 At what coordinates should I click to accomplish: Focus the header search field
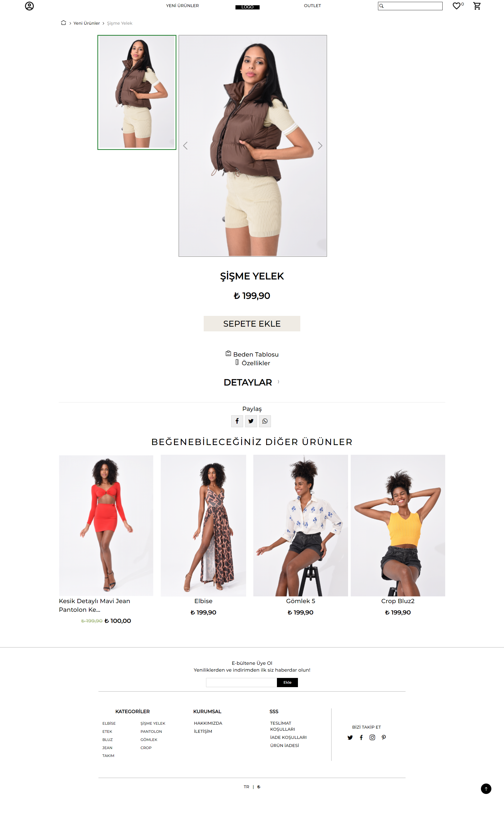pos(410,6)
